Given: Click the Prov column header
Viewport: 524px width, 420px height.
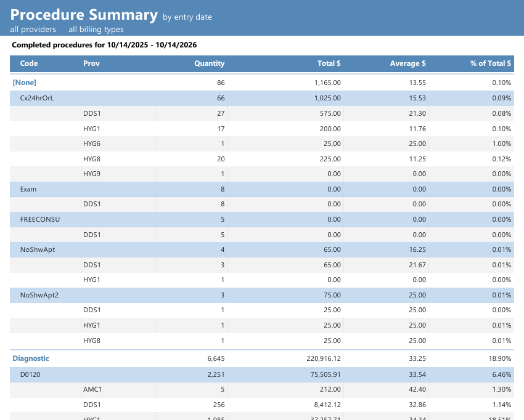Looking at the screenshot, I should coord(91,63).
